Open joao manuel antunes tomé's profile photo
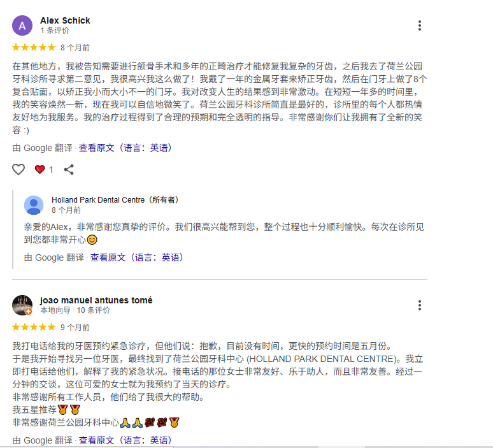The height and width of the screenshot is (448, 493). pos(22,305)
